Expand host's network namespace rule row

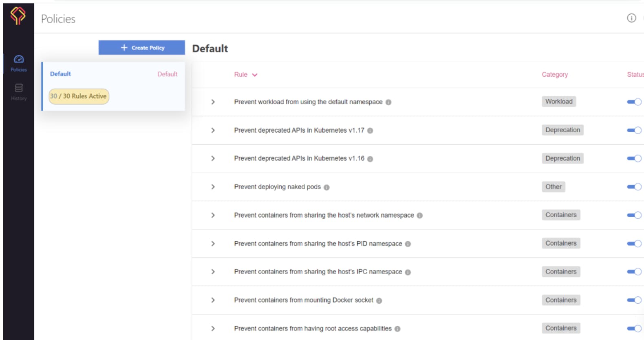point(213,215)
